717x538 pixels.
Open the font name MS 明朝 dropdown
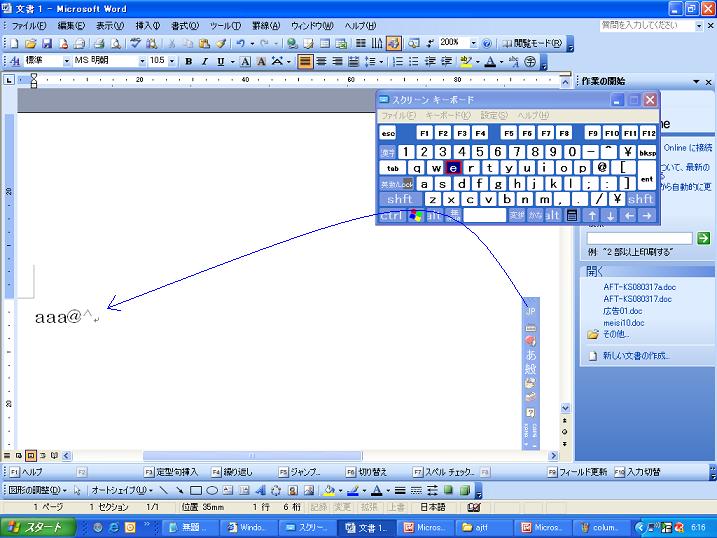point(142,61)
